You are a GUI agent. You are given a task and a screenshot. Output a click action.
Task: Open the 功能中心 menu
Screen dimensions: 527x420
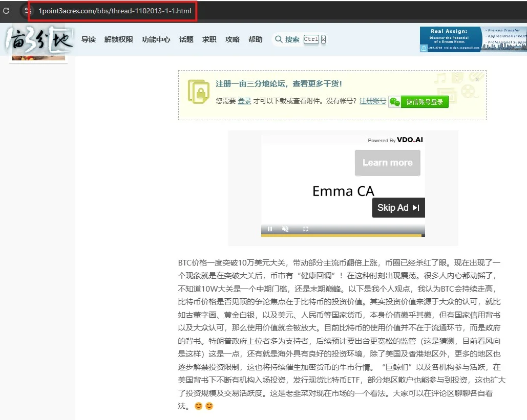[156, 39]
